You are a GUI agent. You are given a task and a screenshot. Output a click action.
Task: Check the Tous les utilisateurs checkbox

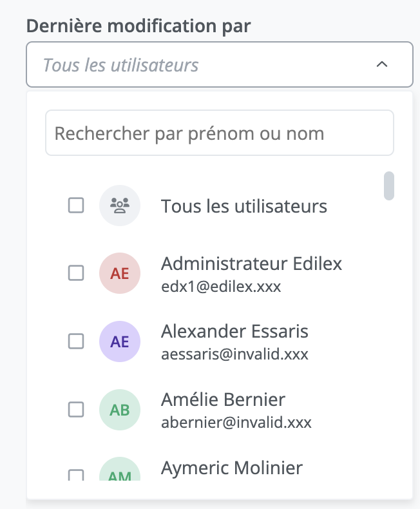76,206
